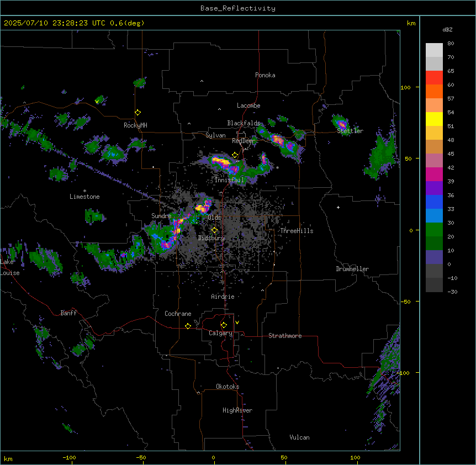
Task: Click the asterisk marker east of Innisfail storm
Action: pyautogui.click(x=277, y=167)
